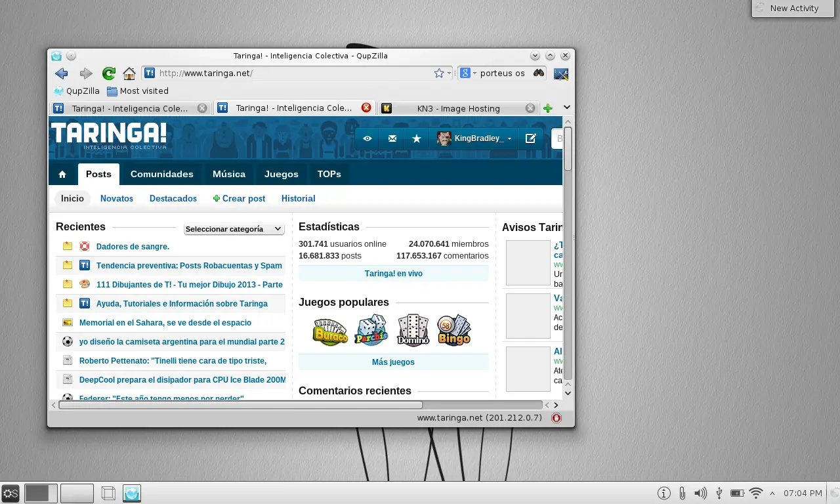Close the active Taringa tab with the red X
The height and width of the screenshot is (504, 840).
[366, 108]
